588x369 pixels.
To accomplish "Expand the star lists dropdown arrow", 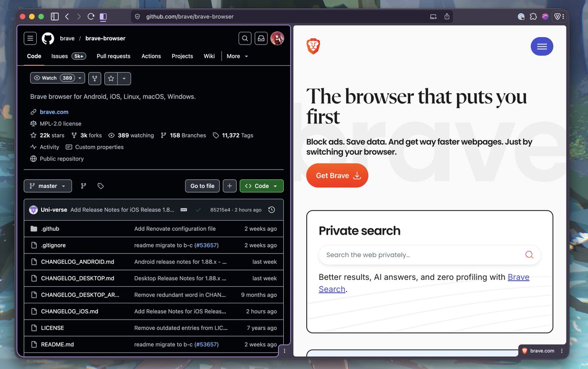I will point(124,78).
